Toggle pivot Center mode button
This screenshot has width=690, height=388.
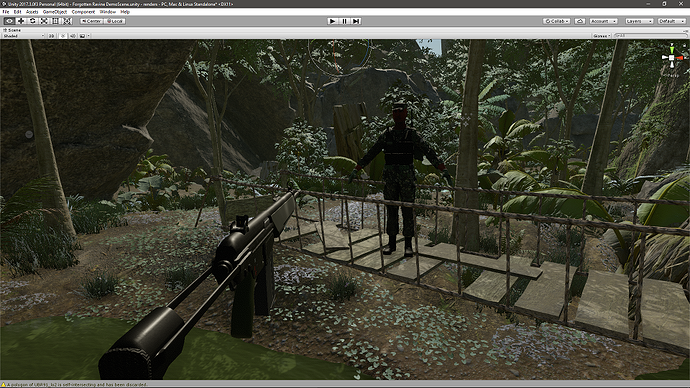(x=92, y=21)
